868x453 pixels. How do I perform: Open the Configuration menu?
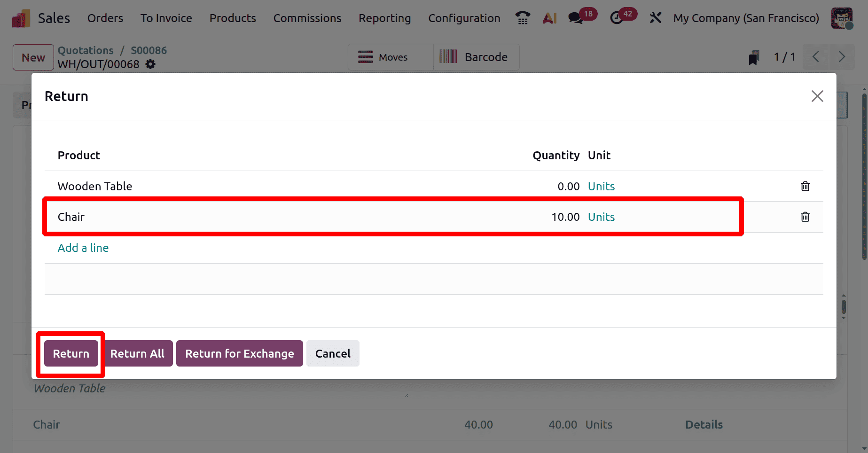(x=464, y=18)
